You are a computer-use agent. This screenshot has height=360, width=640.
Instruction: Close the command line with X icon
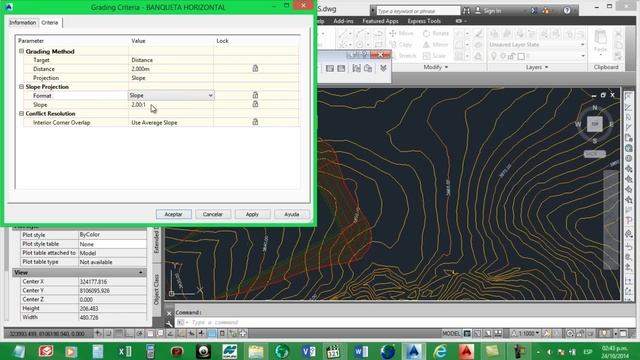tap(169, 313)
